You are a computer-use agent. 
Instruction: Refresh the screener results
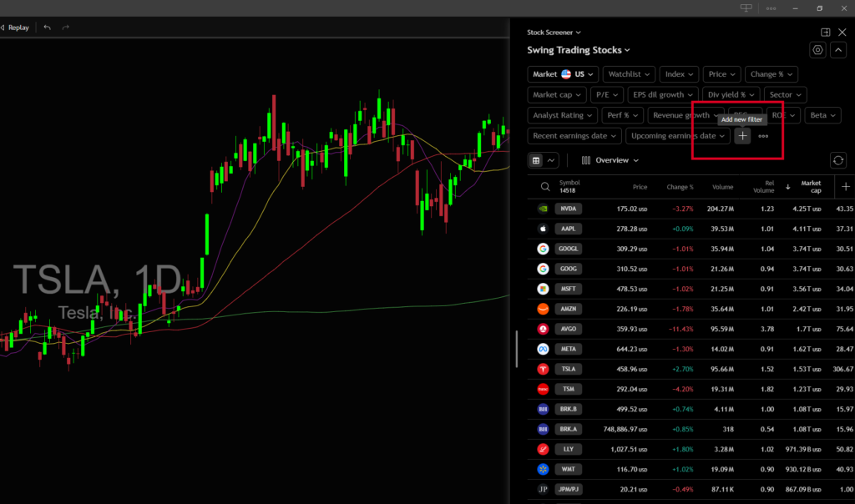point(838,160)
